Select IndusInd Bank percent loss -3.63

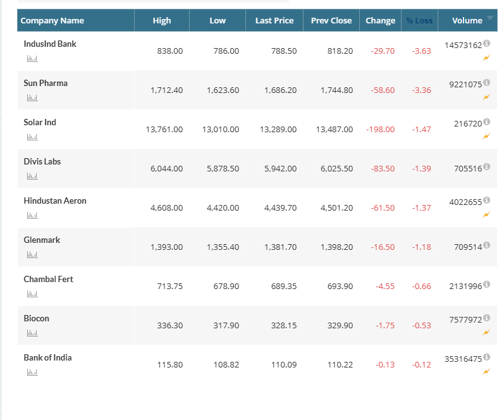421,51
